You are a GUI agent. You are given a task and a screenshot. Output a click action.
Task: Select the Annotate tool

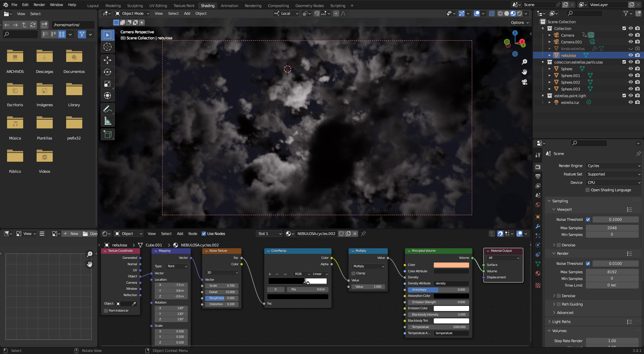pyautogui.click(x=107, y=109)
